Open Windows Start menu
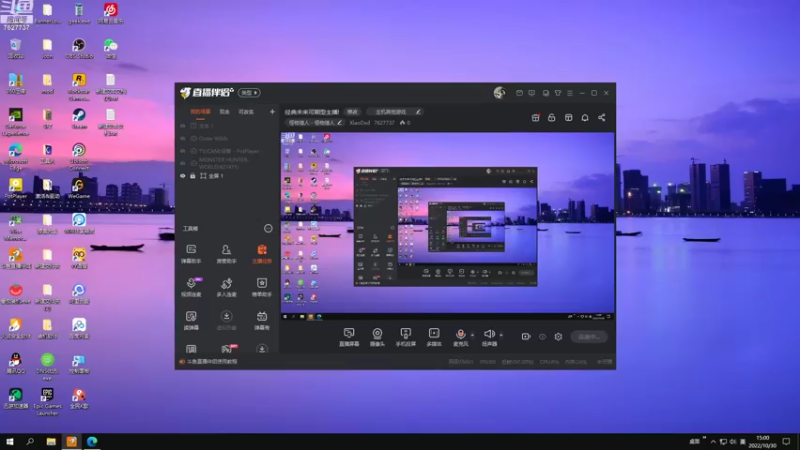 click(10, 442)
